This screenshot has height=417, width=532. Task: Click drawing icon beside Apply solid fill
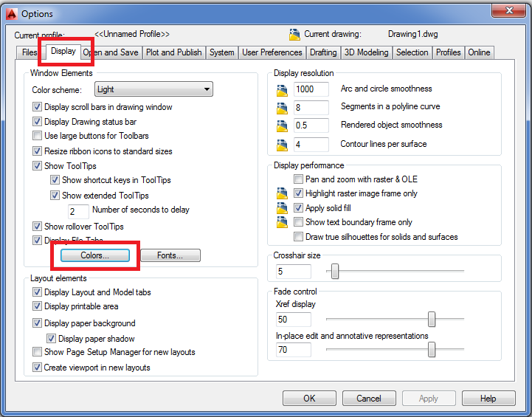click(x=280, y=208)
